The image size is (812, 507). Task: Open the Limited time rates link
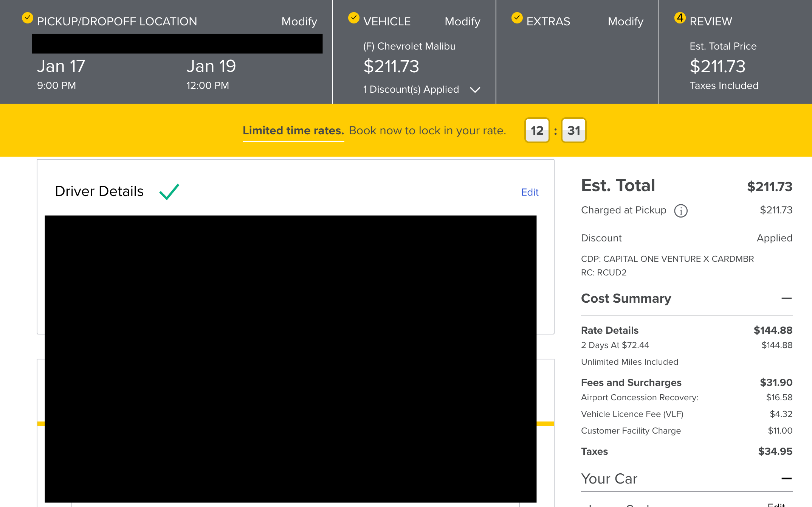tap(293, 131)
